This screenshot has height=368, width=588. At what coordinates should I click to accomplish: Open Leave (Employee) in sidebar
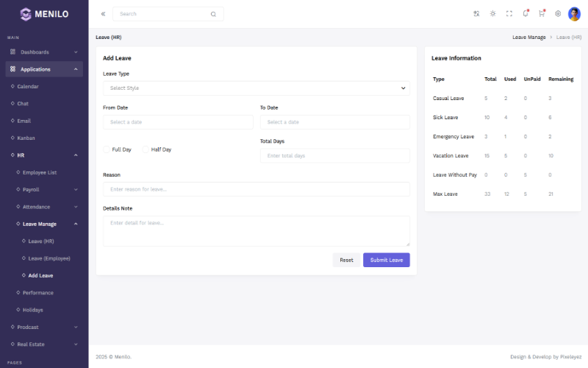(x=49, y=258)
